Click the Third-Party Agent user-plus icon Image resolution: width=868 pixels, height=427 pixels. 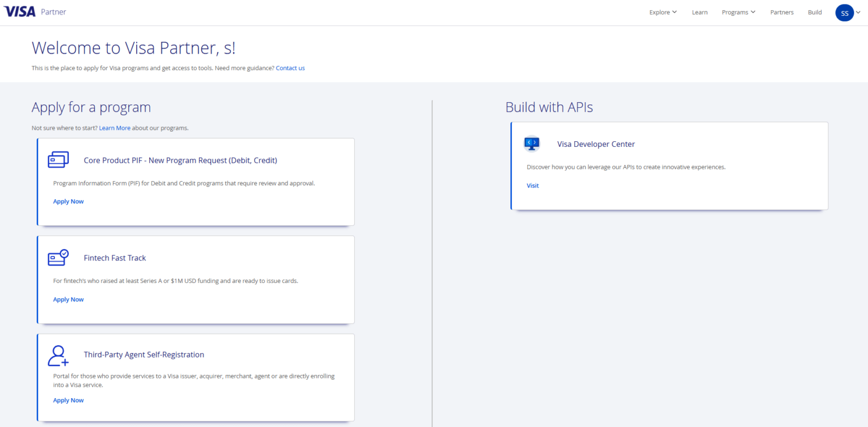coord(58,355)
